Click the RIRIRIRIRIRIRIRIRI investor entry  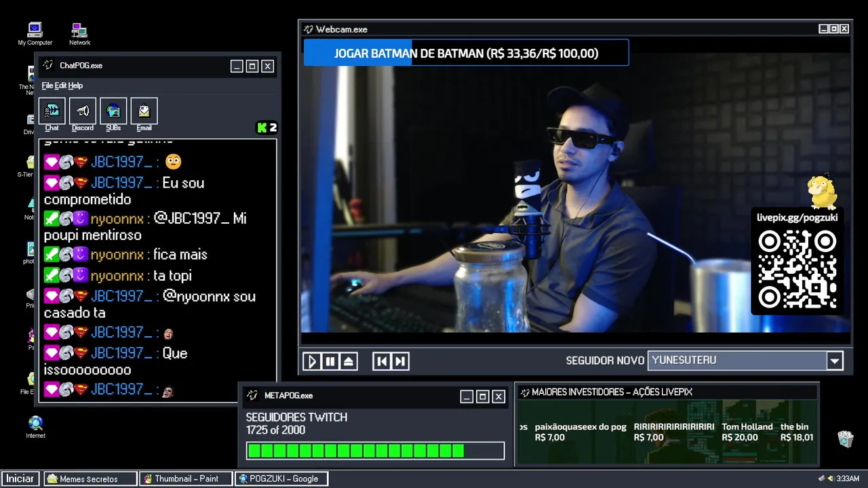point(674,432)
